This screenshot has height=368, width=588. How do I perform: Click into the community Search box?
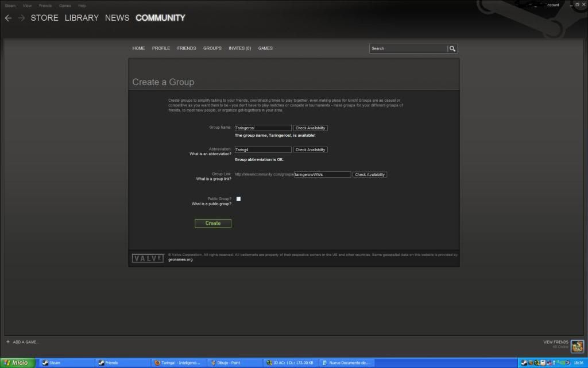coord(408,48)
